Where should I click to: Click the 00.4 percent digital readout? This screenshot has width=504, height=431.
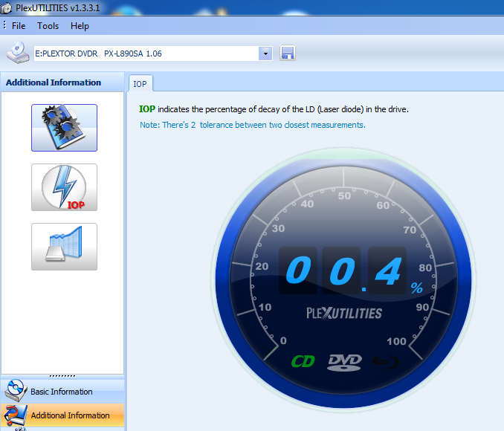350,270
